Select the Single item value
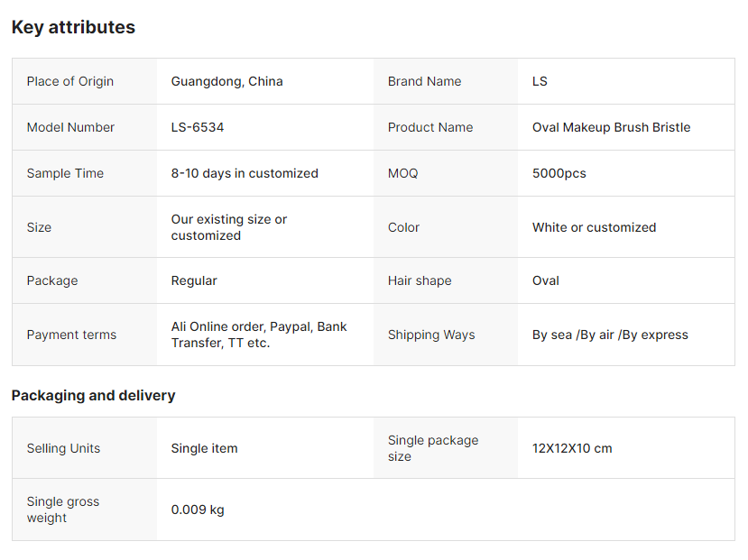The image size is (748, 560). 205,448
